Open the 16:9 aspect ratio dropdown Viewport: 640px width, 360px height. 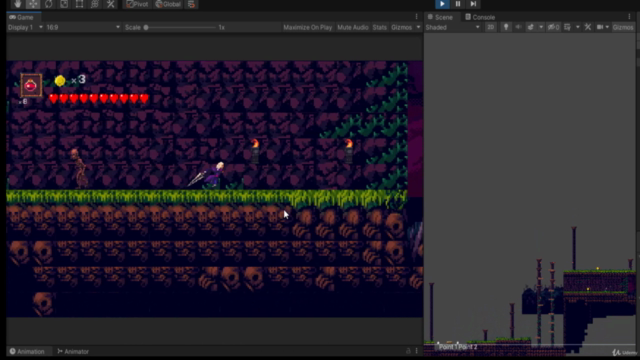tap(83, 27)
